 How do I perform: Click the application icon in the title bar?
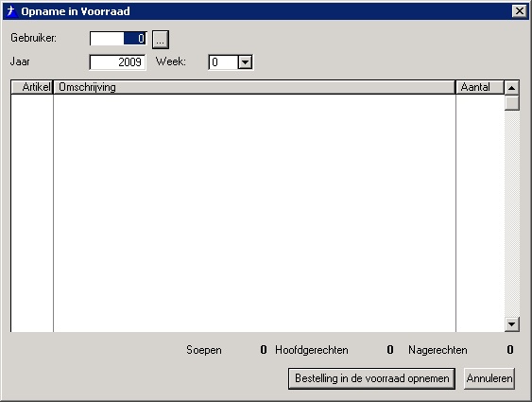pos(11,11)
